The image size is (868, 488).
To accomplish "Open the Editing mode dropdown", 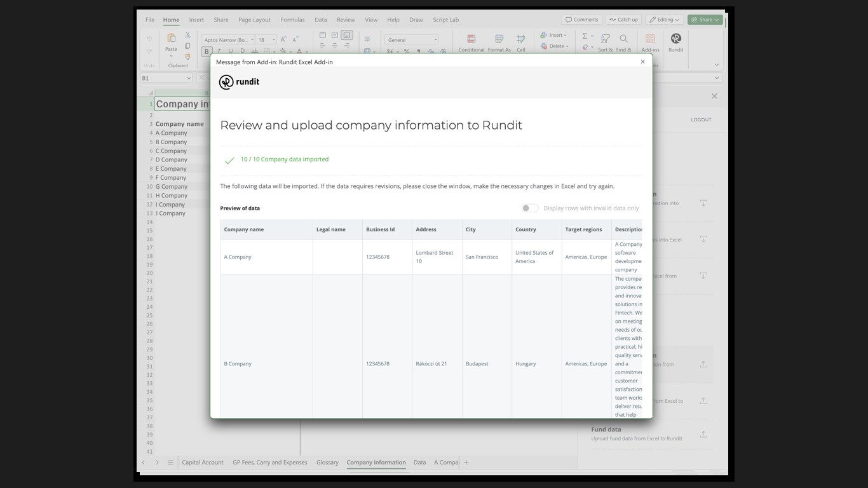I will (665, 20).
